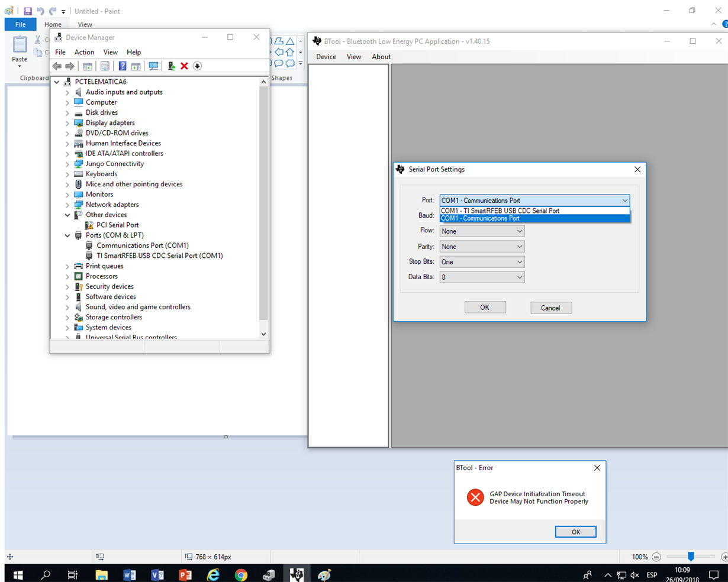Cancel the Serial Port Settings dialog
The image size is (728, 582).
pyautogui.click(x=550, y=308)
